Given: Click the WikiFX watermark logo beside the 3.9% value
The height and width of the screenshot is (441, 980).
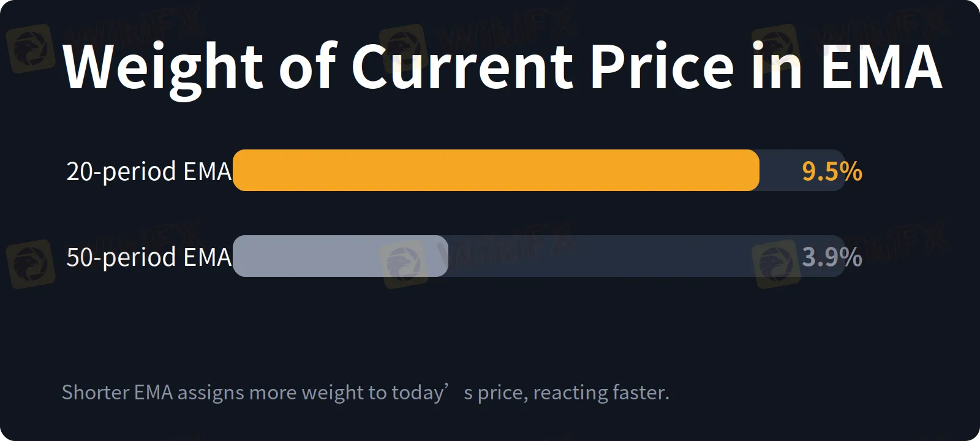Looking at the screenshot, I should tap(776, 265).
